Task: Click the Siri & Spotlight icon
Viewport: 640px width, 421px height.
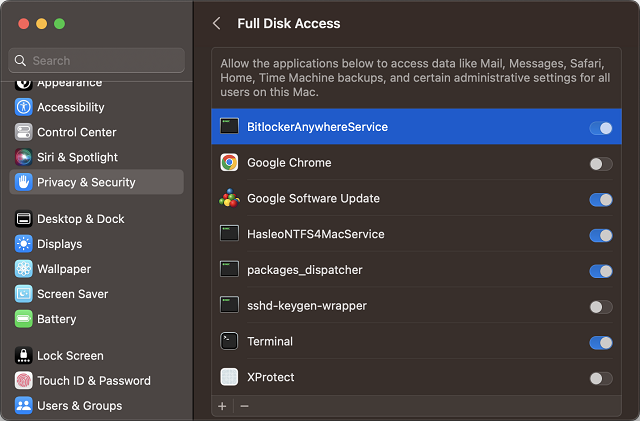Action: click(x=24, y=157)
